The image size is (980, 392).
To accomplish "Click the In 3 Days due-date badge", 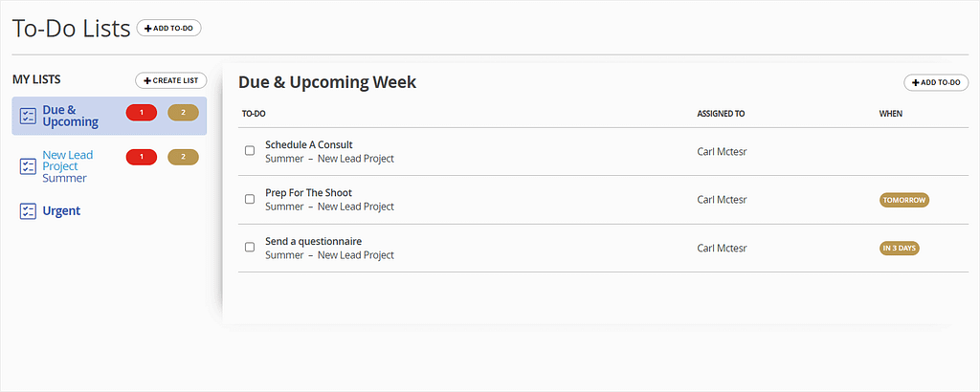I will point(900,249).
